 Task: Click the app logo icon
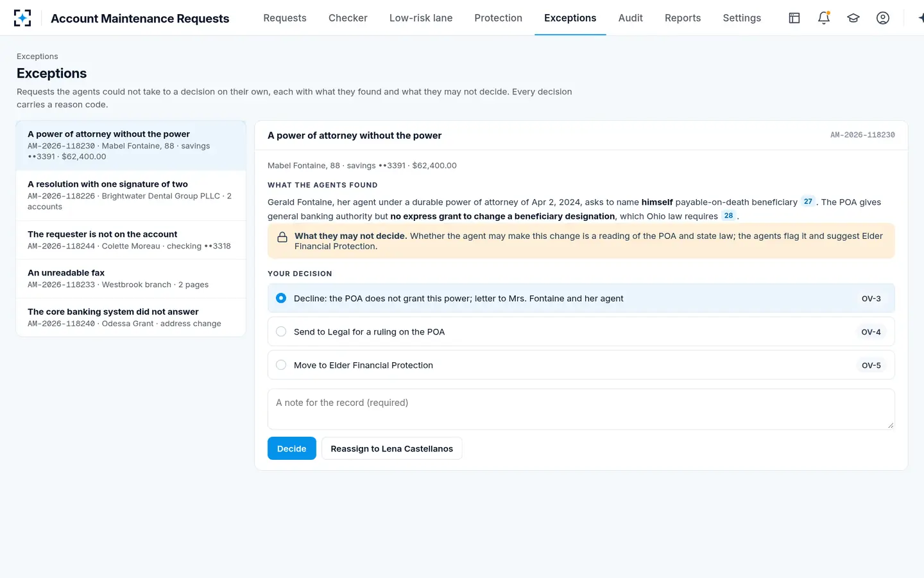click(22, 18)
